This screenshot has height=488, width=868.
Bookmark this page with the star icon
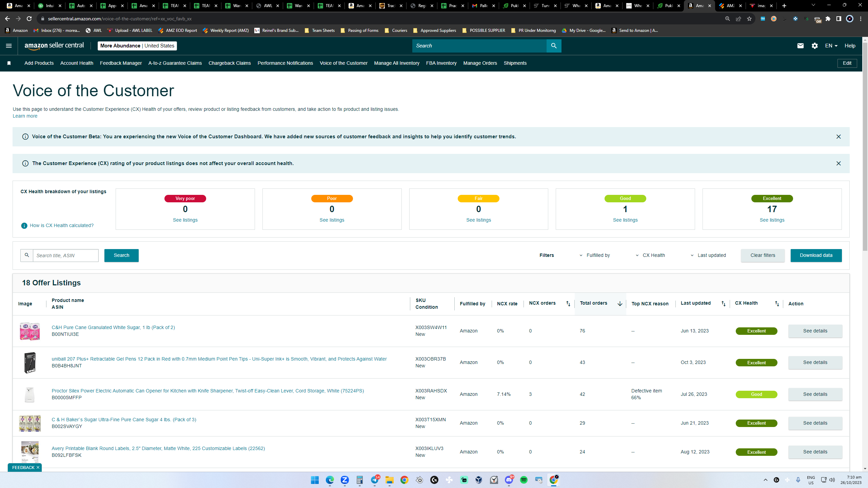749,19
